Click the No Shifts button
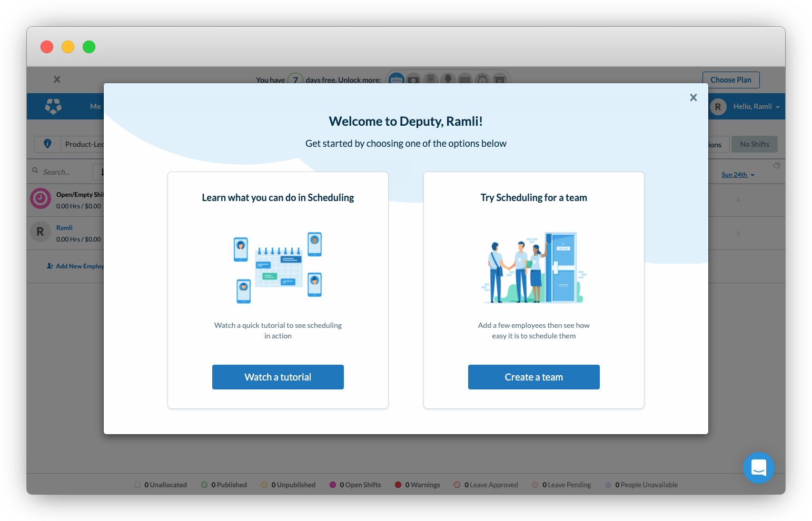The width and height of the screenshot is (812, 521). [754, 144]
